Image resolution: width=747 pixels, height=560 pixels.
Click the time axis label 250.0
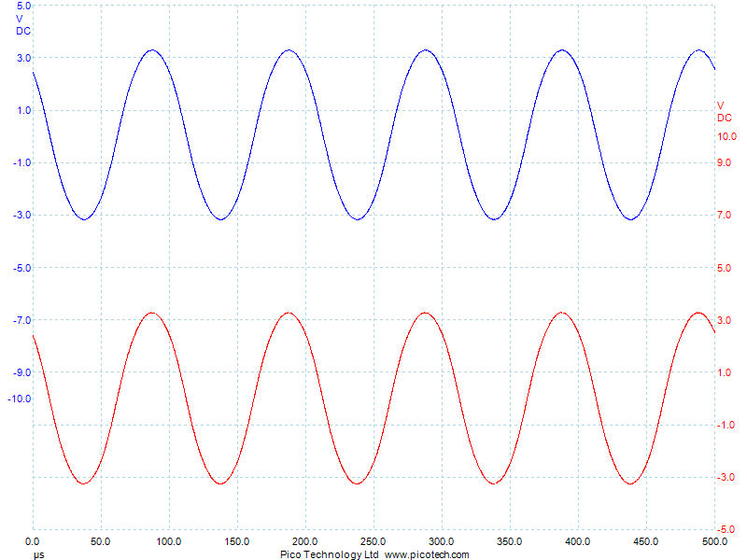tap(373, 541)
